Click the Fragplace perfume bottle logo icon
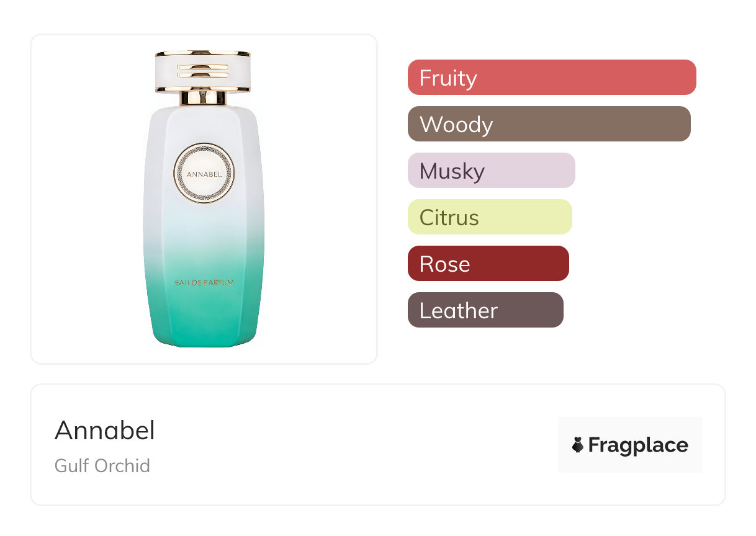The height and width of the screenshot is (536, 756). (578, 445)
